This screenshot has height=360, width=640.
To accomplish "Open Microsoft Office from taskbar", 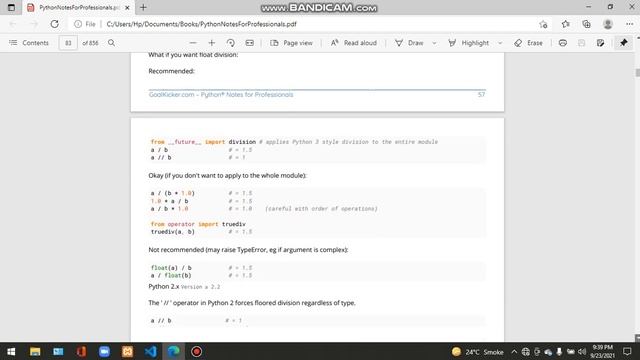I will coord(81,351).
